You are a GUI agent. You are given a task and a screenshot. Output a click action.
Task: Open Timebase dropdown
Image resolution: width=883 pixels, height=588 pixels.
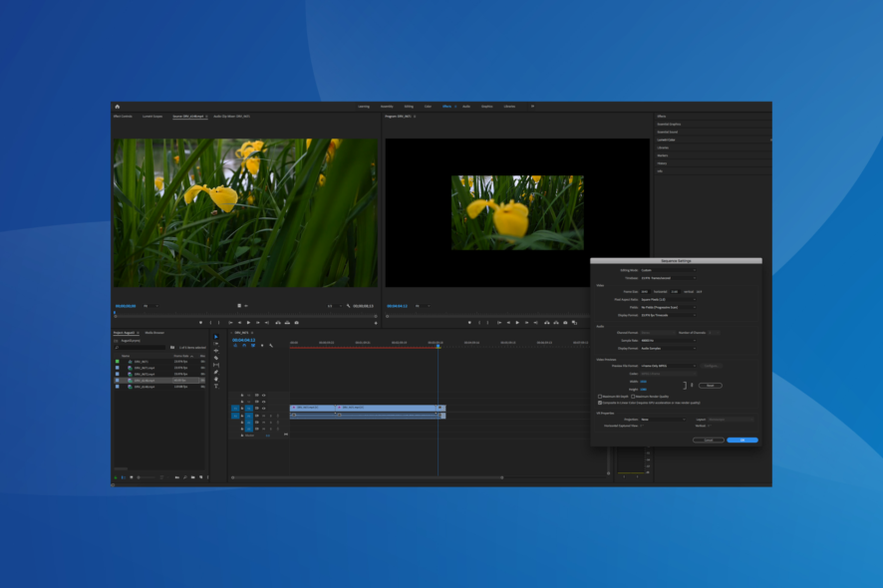coord(669,278)
